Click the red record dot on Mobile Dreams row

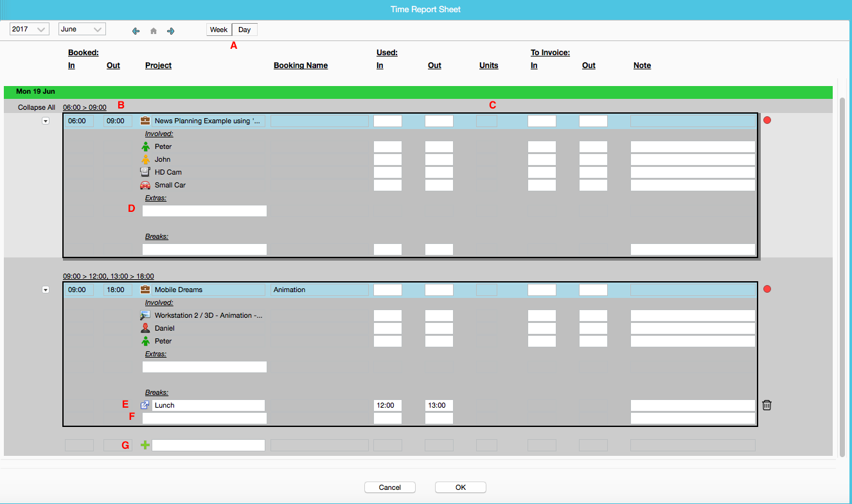[767, 289]
